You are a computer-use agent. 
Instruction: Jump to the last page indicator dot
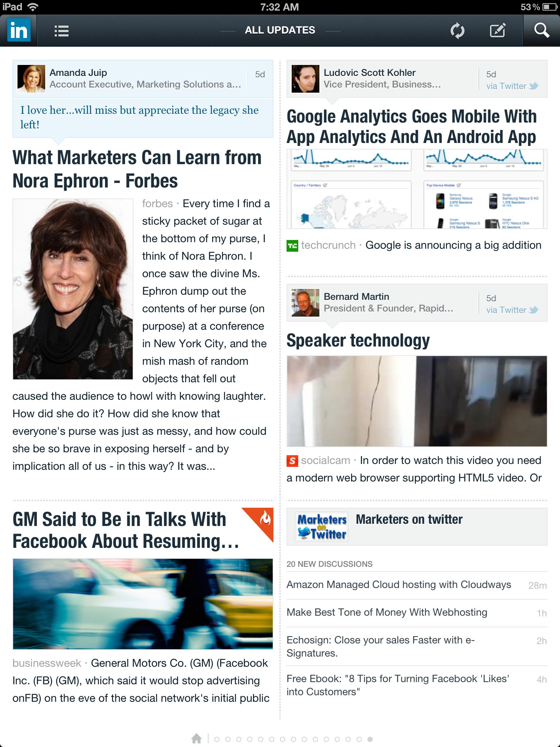(x=370, y=739)
